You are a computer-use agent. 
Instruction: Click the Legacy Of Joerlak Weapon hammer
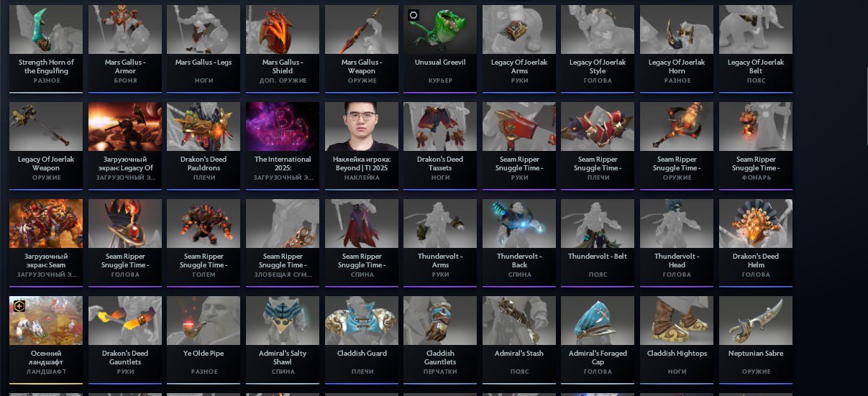click(46, 145)
